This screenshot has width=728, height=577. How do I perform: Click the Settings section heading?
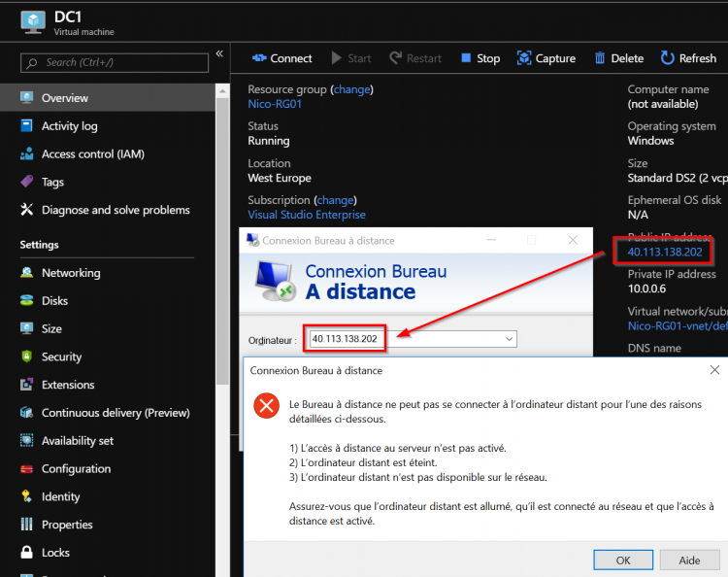tap(39, 245)
